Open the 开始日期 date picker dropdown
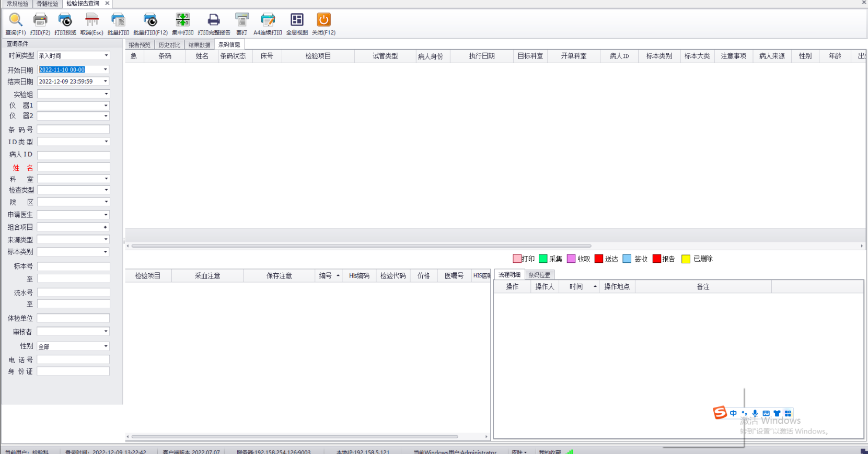 point(106,69)
